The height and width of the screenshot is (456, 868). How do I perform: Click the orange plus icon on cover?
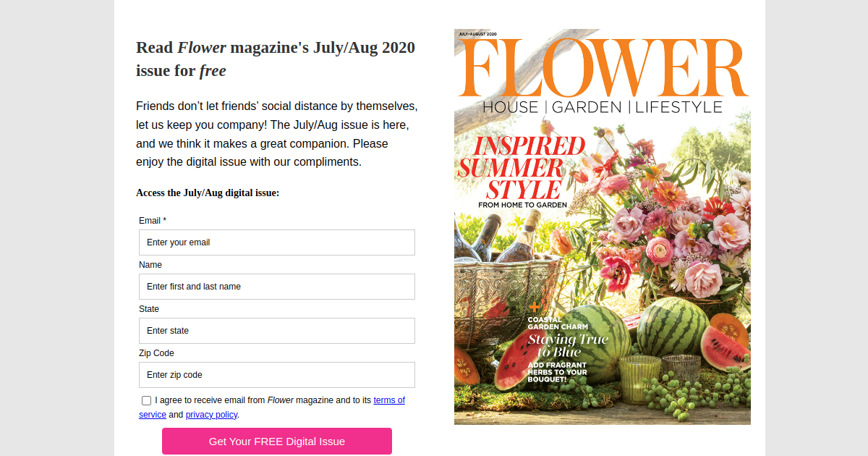(535, 308)
